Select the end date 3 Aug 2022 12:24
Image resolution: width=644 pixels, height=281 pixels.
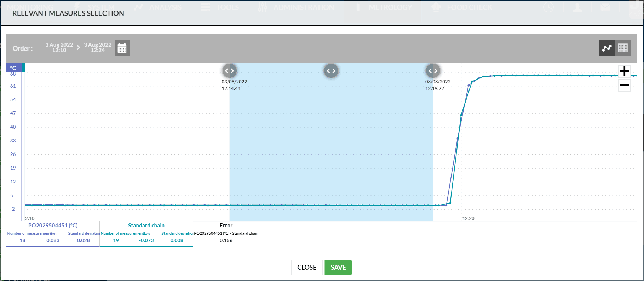98,47
